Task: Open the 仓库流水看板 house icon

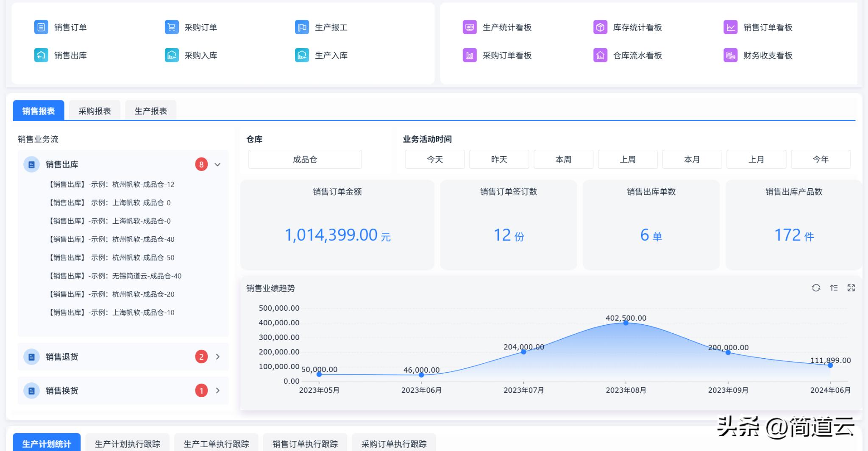Action: click(x=600, y=55)
